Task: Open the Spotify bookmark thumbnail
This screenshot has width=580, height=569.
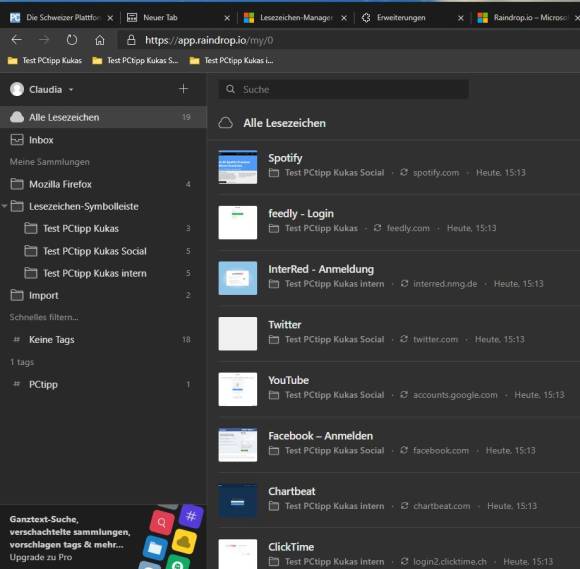Action: [238, 167]
